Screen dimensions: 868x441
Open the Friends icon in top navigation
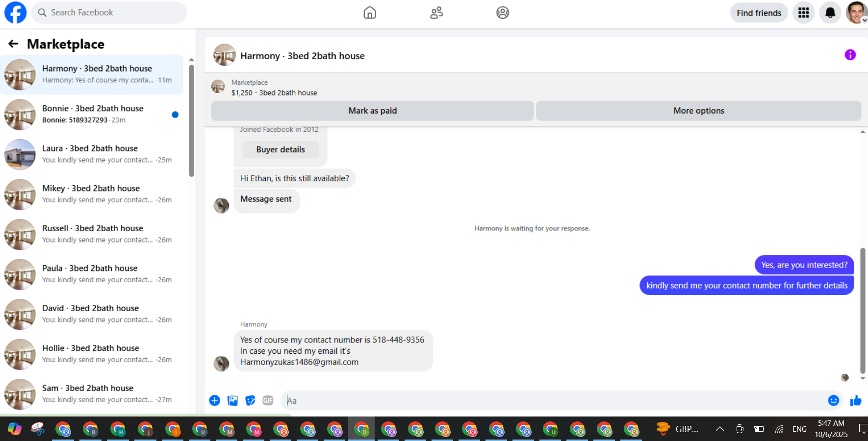[x=436, y=13]
